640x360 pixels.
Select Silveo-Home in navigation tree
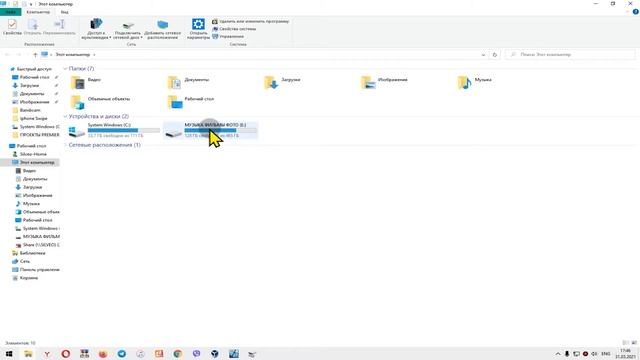(33, 154)
